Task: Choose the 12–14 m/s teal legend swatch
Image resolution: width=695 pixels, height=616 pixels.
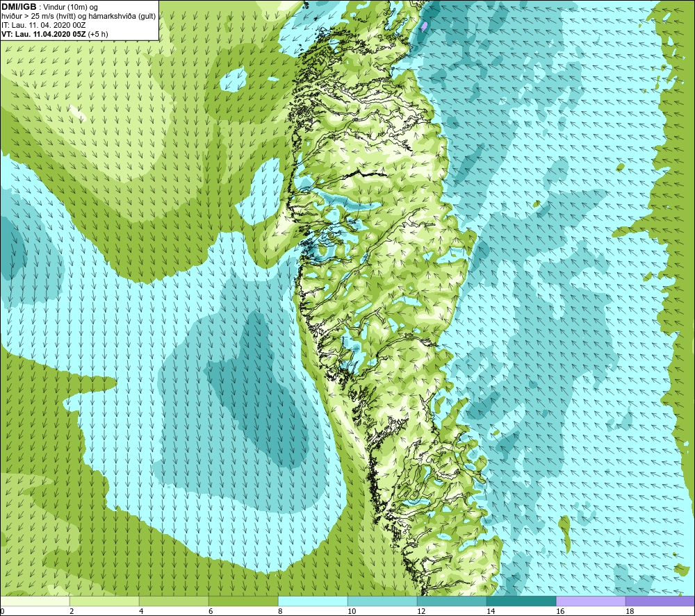Action: (x=452, y=601)
